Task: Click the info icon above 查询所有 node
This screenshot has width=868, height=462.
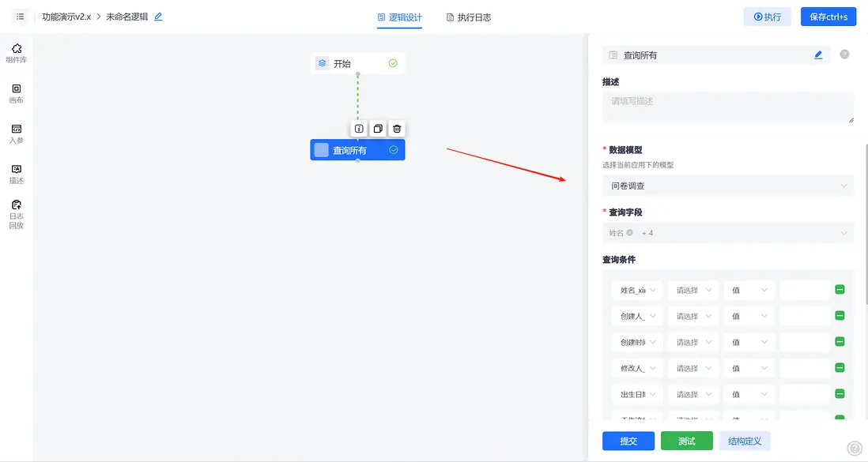Action: (x=359, y=129)
